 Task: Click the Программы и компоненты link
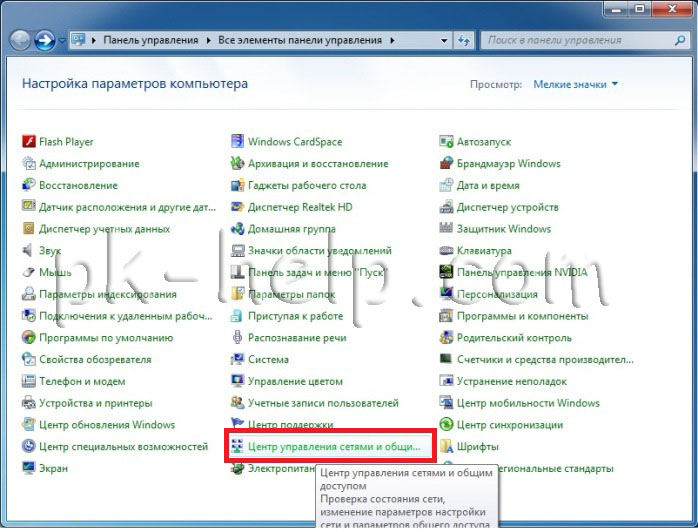click(x=523, y=316)
